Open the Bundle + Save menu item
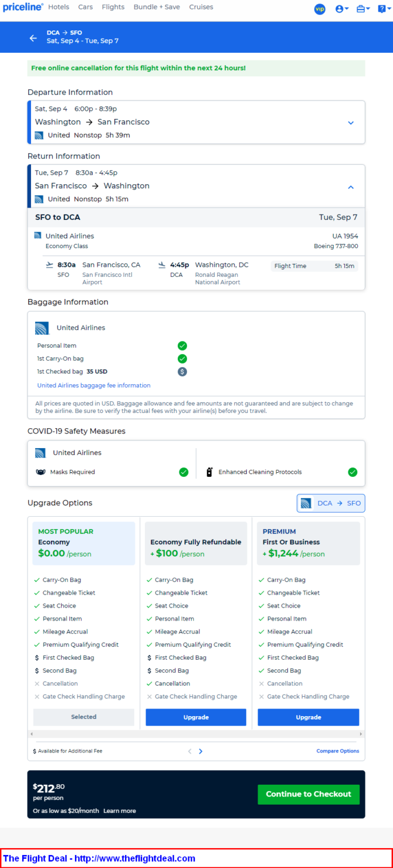Image resolution: width=393 pixels, height=868 pixels. coord(157,7)
